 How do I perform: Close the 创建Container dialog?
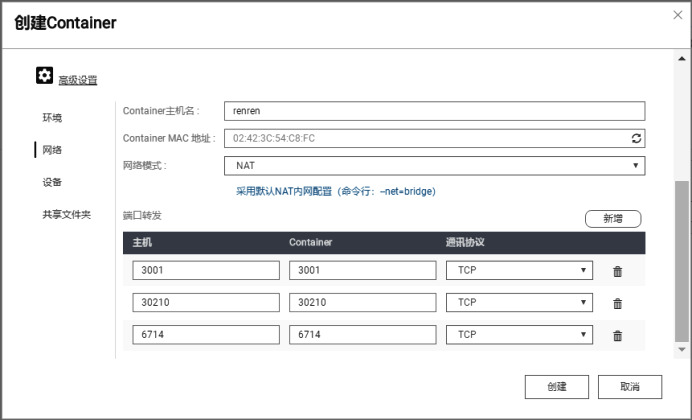coord(677,15)
